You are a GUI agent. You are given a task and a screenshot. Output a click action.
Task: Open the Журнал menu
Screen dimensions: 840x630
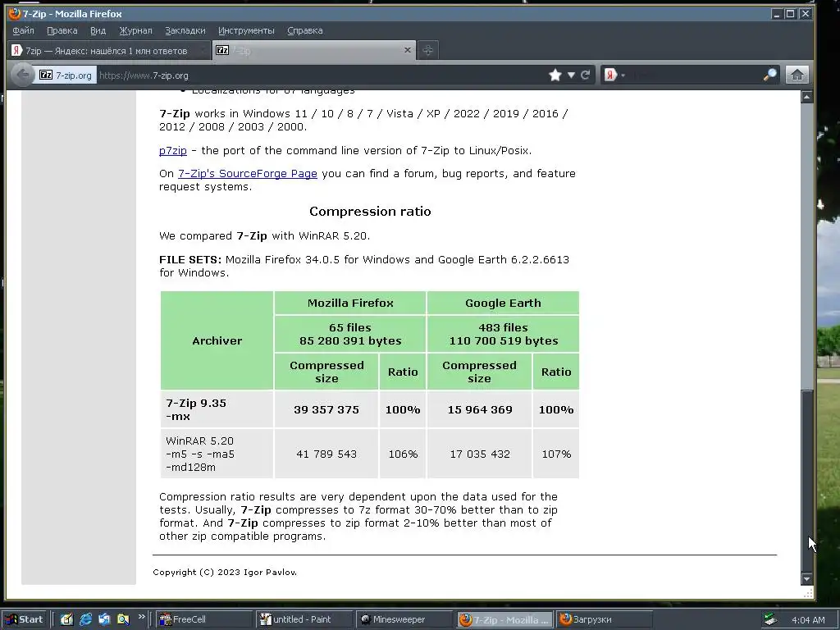135,30
